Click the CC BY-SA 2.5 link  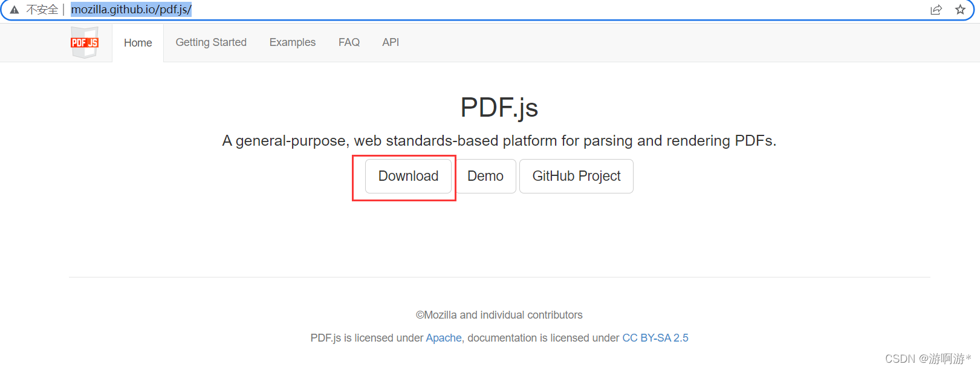tap(655, 338)
